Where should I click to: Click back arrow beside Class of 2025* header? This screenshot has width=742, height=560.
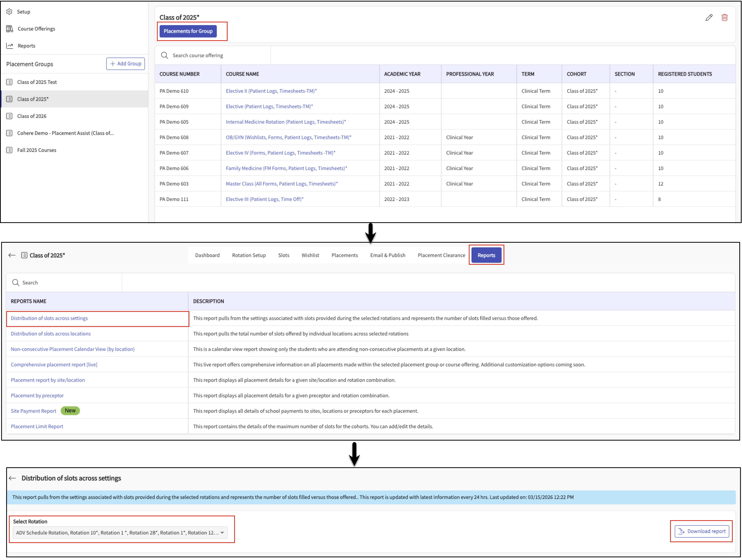(x=12, y=255)
